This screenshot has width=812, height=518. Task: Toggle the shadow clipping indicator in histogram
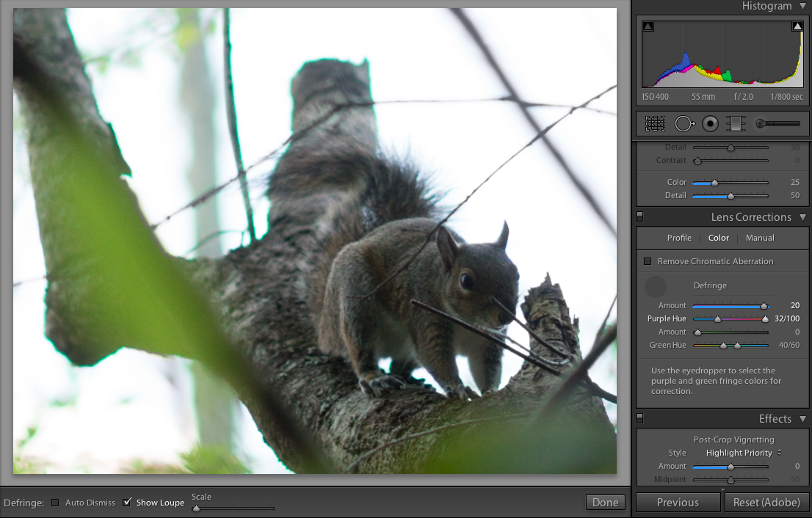tap(648, 26)
